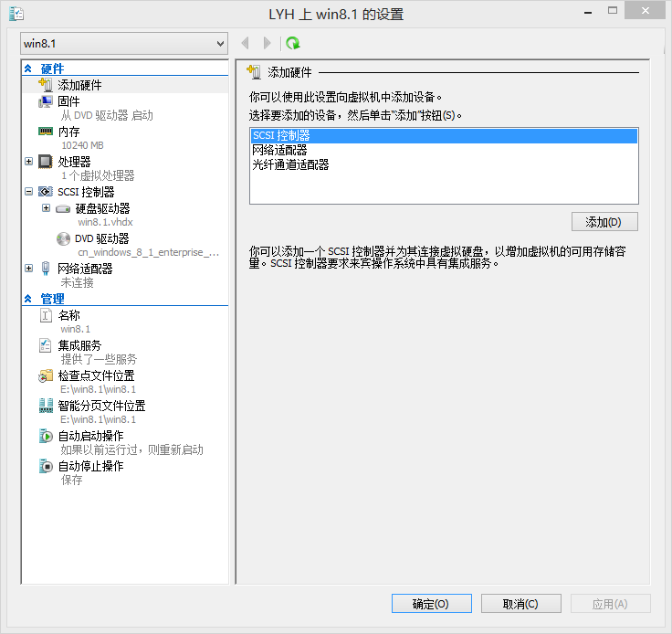Click the Integration Services (集成服务) icon
The height and width of the screenshot is (634, 672).
coord(46,345)
